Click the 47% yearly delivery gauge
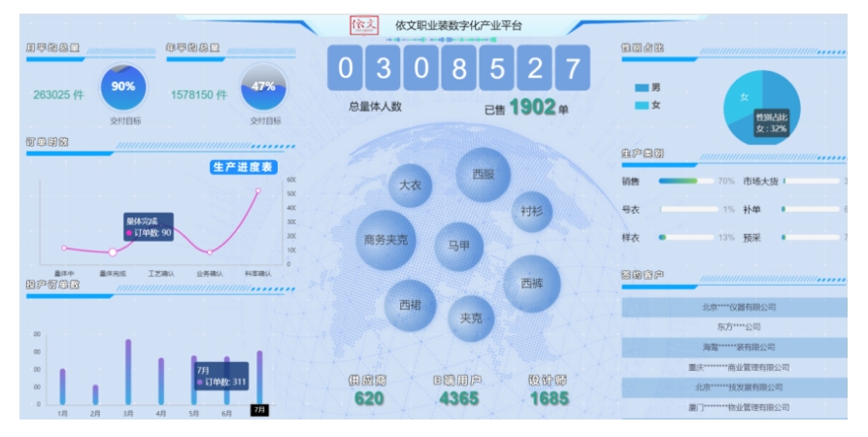Viewport: 868px width, 437px height. (263, 87)
